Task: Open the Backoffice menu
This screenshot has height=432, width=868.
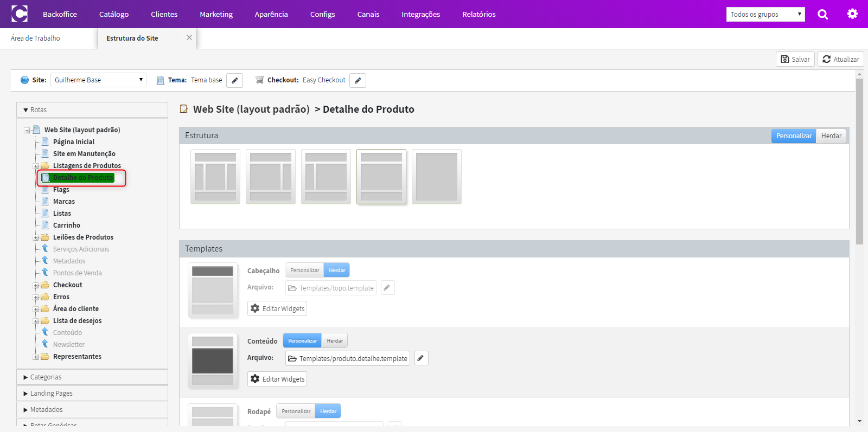Action: point(60,14)
